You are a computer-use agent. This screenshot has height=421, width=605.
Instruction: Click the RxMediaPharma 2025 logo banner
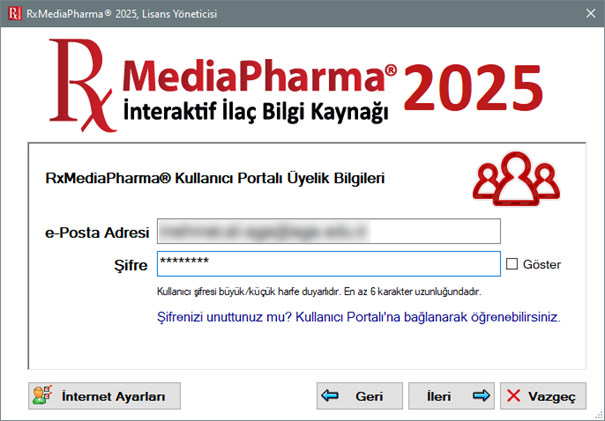(x=296, y=85)
